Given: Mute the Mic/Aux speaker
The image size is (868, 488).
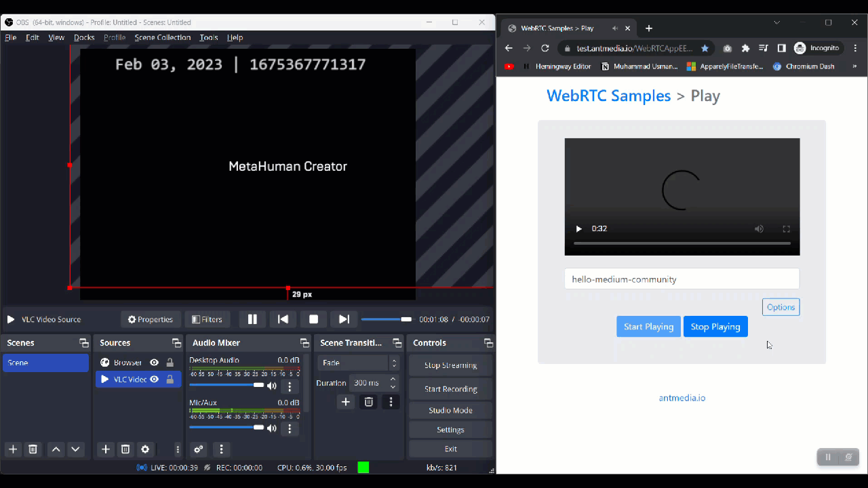Looking at the screenshot, I should (x=272, y=428).
